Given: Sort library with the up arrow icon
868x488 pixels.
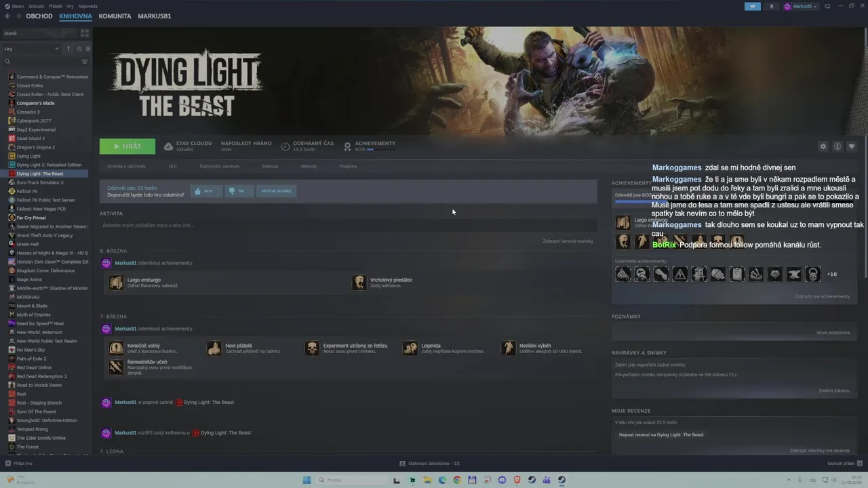Looking at the screenshot, I should tap(68, 49).
